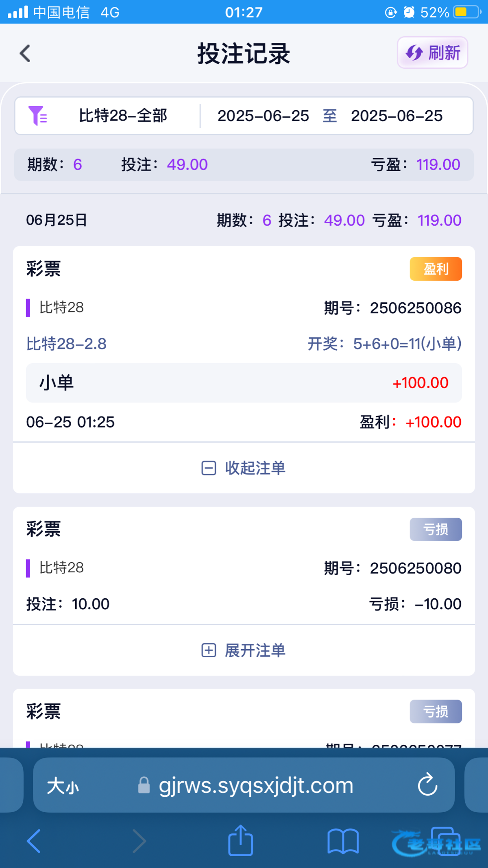Tap the Safari share icon

(241, 840)
